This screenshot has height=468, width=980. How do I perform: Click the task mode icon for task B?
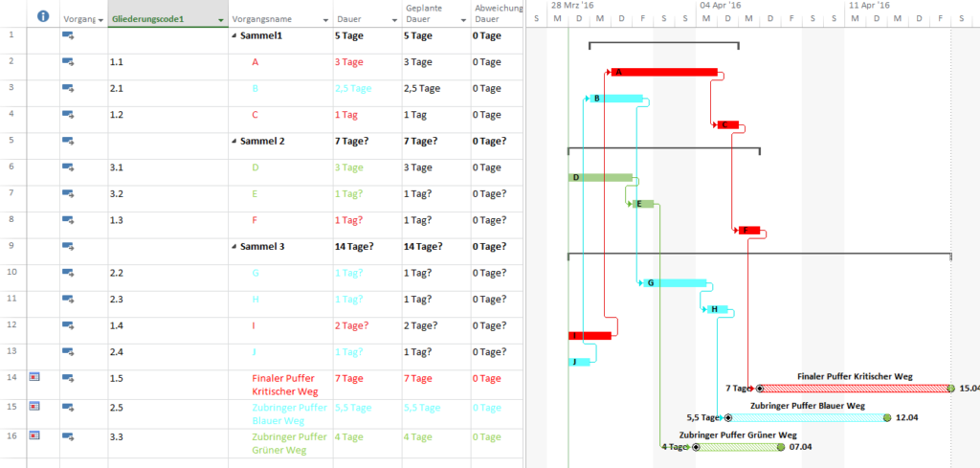[68, 89]
